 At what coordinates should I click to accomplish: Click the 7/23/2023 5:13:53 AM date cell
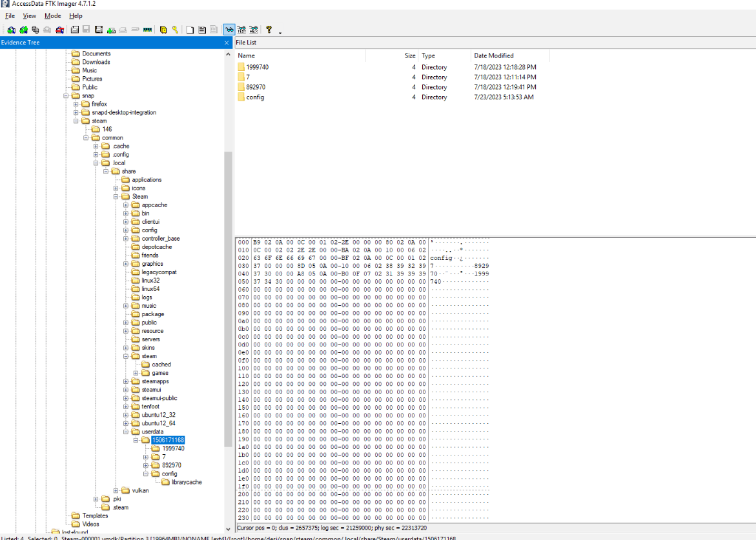[504, 97]
